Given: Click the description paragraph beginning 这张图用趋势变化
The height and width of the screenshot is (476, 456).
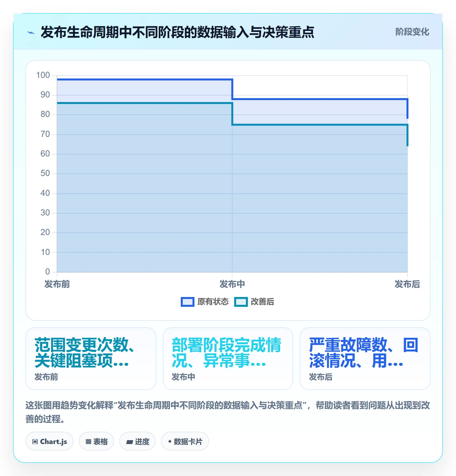Looking at the screenshot, I should [x=228, y=412].
